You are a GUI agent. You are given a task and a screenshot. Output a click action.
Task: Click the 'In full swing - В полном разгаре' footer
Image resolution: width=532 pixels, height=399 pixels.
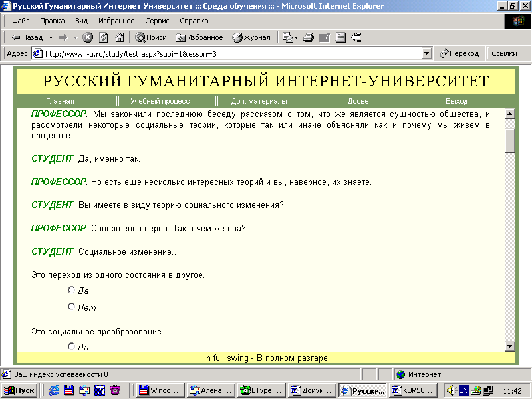tap(265, 358)
